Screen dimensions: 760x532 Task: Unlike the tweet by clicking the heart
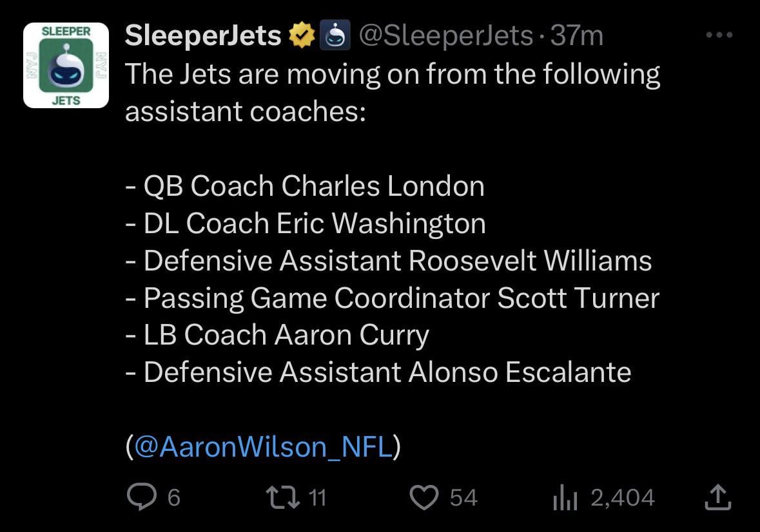pos(425,497)
